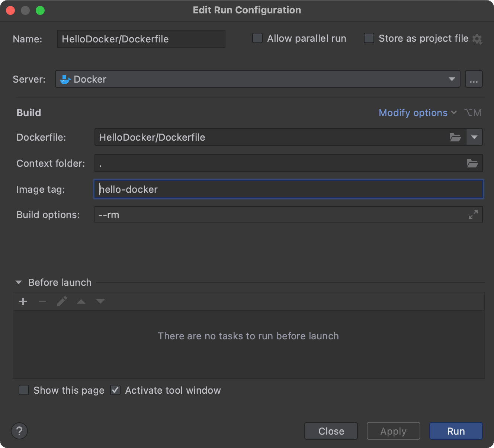
Task: Open the help question mark icon
Action: (x=19, y=431)
